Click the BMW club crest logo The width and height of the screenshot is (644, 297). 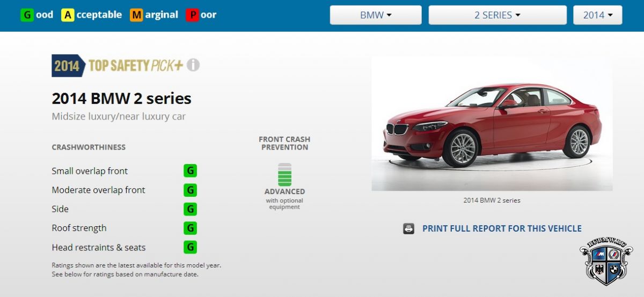[x=607, y=264]
